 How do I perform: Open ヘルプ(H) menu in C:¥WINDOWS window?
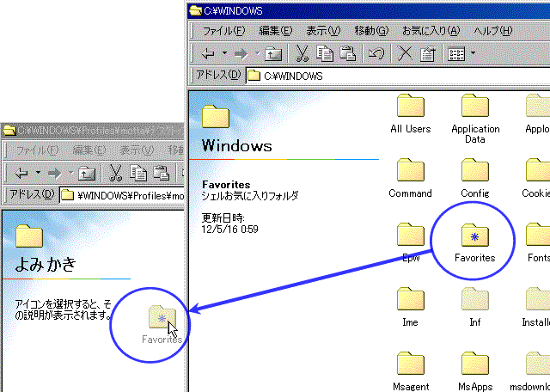point(492,31)
